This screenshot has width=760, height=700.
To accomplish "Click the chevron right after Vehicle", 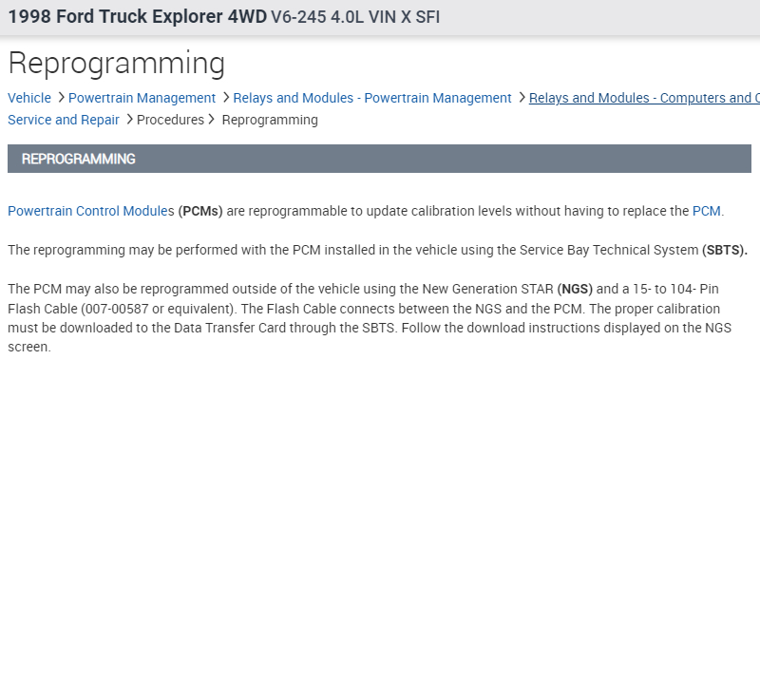I will coord(61,98).
